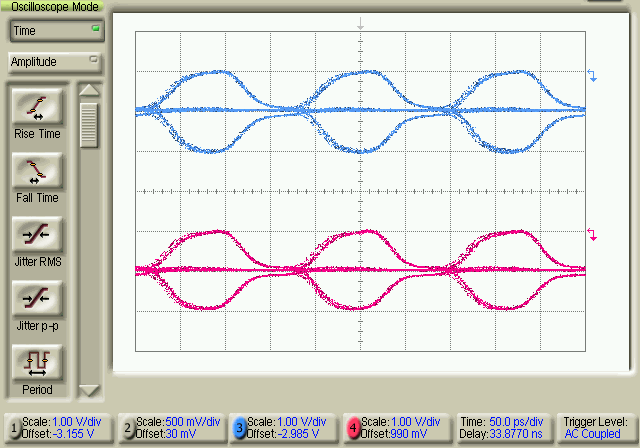Click the Period measurement icon

click(37, 363)
